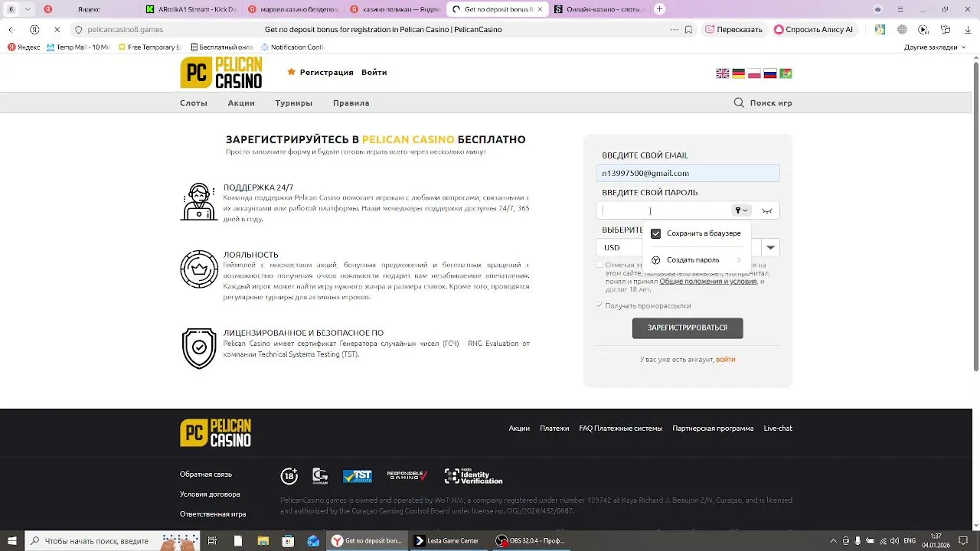This screenshot has width=980, height=551.
Task: Open 'Другие закладки' bookmarks folder
Action: click(x=935, y=47)
